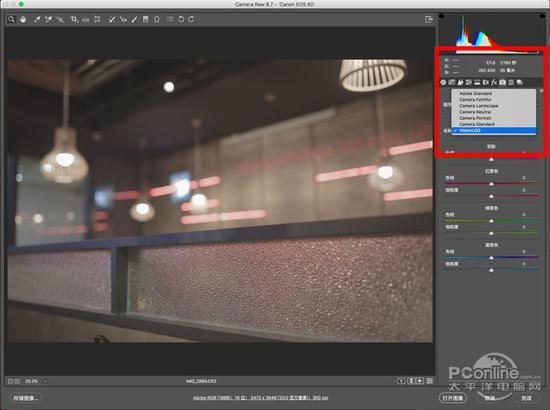The width and height of the screenshot is (550, 410).
Task: Switch to the Effects (fx) panel tab
Action: [494, 82]
